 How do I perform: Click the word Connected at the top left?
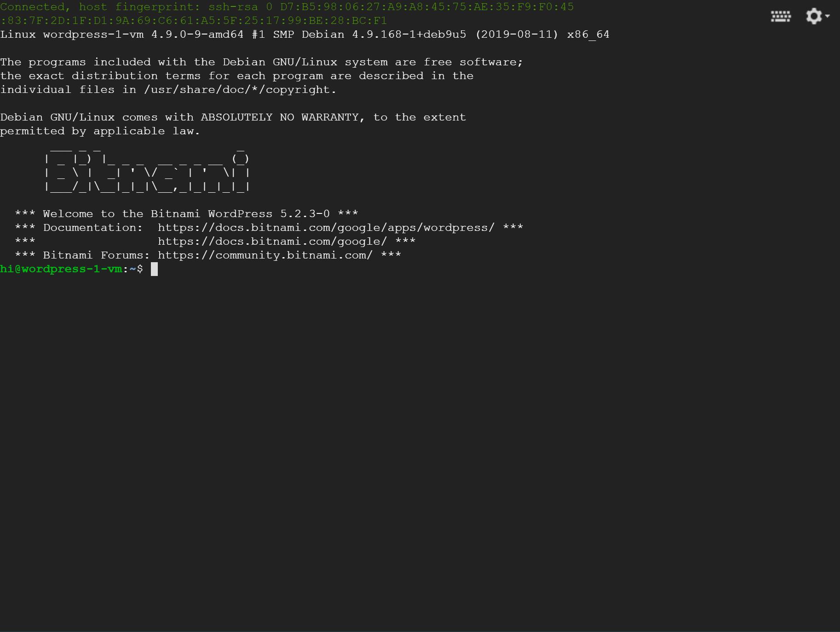[x=32, y=7]
